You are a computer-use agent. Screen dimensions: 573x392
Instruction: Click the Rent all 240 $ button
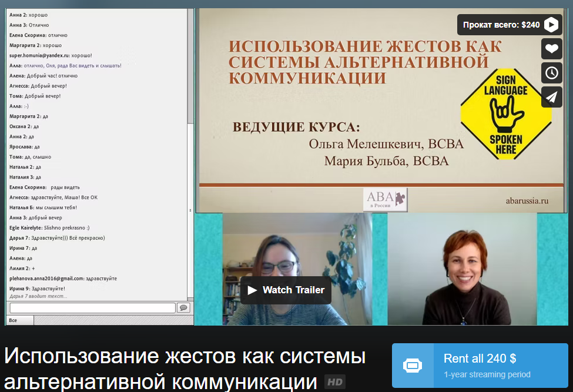tap(480, 366)
